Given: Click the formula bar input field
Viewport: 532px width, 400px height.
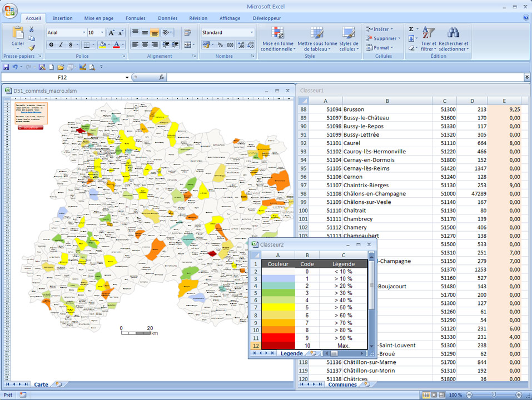Looking at the screenshot, I should pos(346,77).
